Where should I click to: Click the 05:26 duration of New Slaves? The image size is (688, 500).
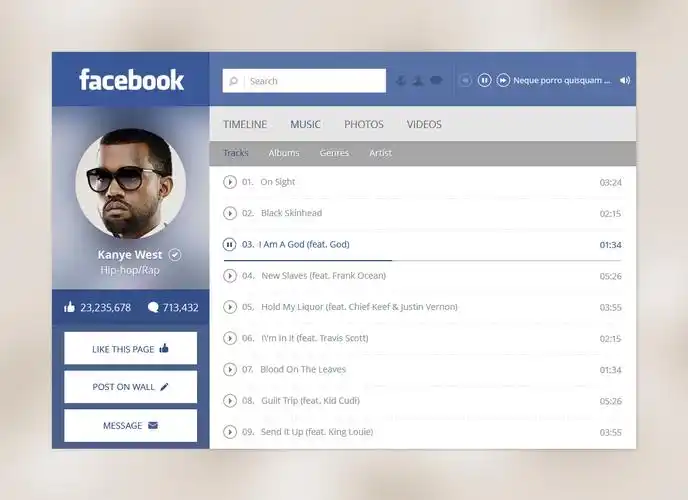[610, 276]
